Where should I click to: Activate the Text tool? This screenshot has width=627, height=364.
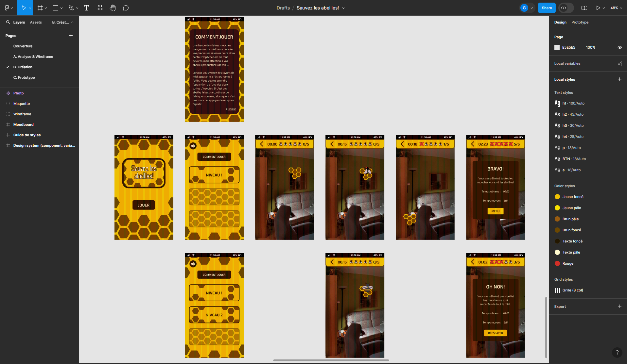86,8
